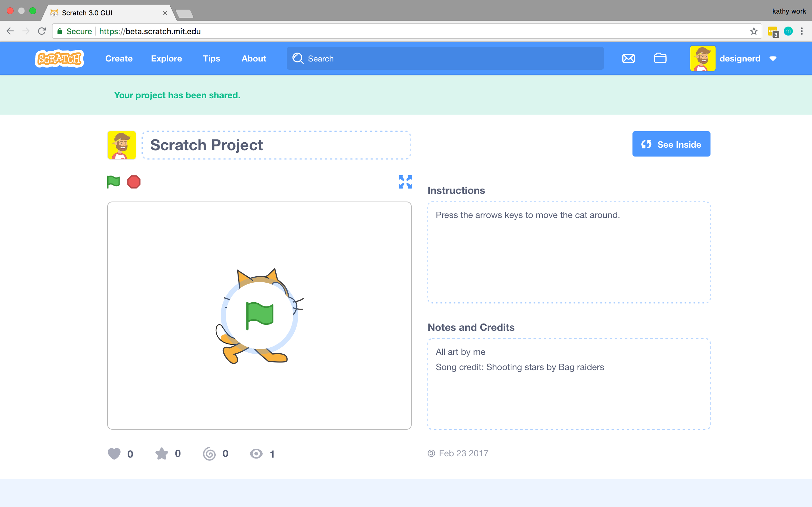The width and height of the screenshot is (812, 507).
Task: Switch to the Tips page
Action: click(x=211, y=58)
